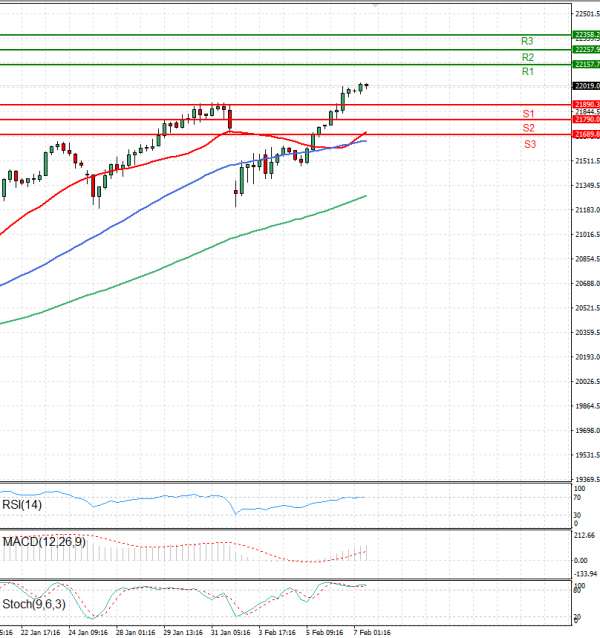Select the R2 resistance label

pyautogui.click(x=527, y=58)
